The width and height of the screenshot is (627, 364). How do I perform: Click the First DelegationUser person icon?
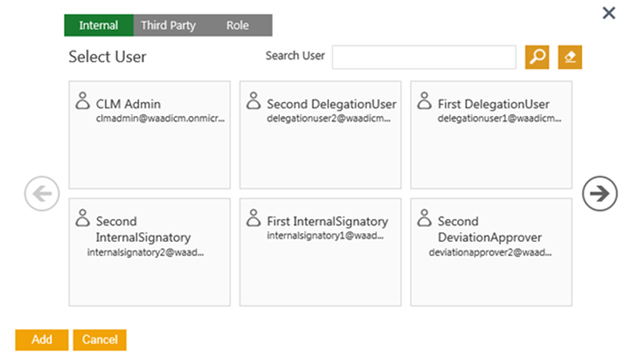click(x=424, y=102)
